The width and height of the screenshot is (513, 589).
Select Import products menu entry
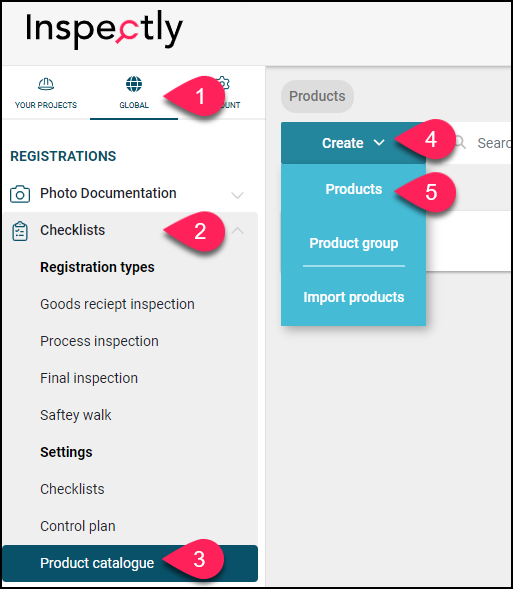click(353, 297)
